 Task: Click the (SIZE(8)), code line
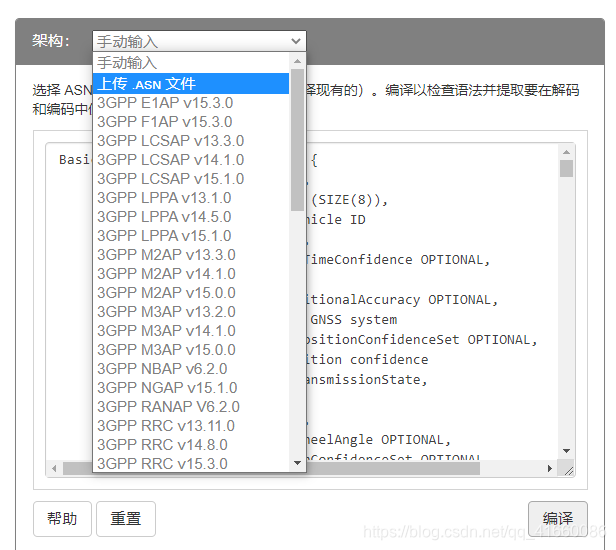point(349,200)
